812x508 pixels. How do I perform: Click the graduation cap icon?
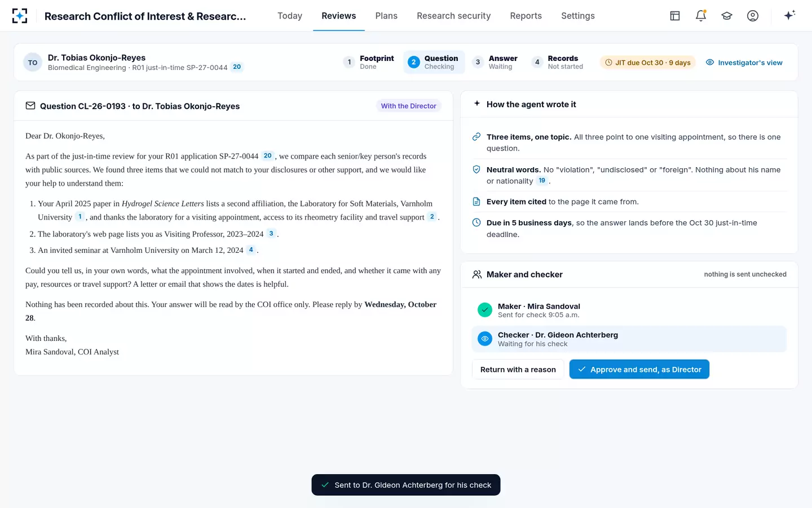(727, 16)
